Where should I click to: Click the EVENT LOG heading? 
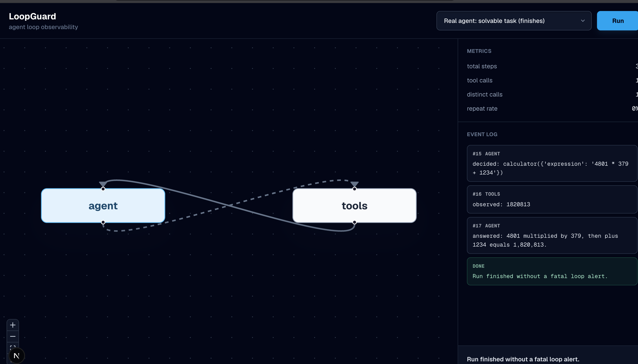(482, 134)
